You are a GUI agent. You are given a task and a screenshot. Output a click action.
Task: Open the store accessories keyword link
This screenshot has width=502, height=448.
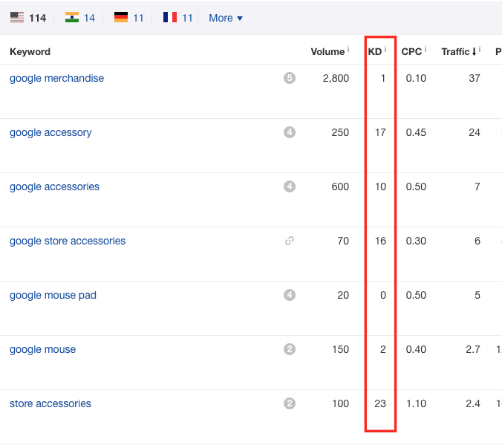[50, 403]
